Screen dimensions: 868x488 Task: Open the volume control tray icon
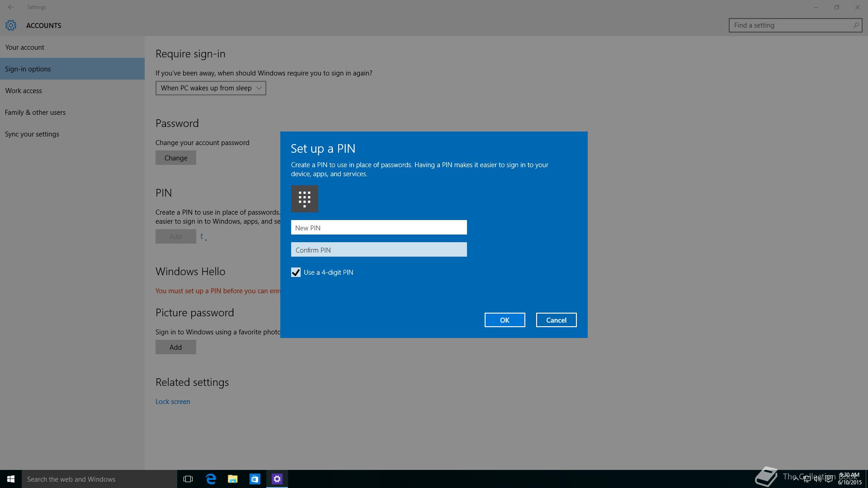[818, 479]
